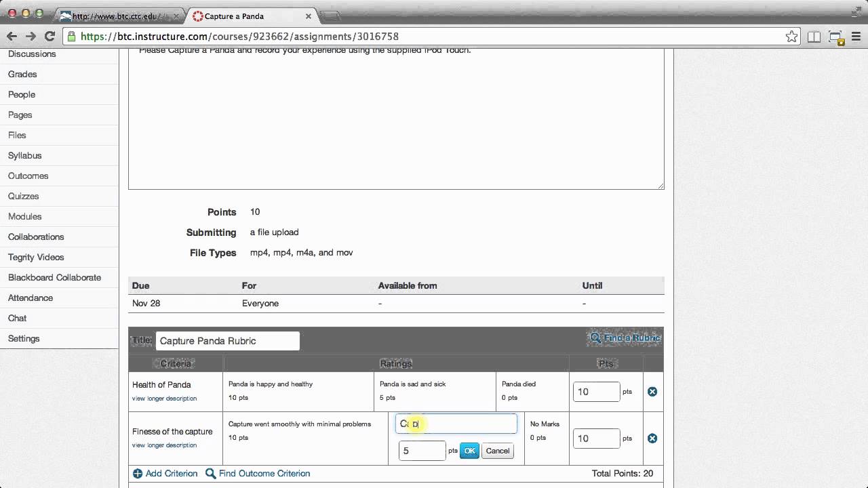
Task: Delete the Health of Panda criterion
Action: (652, 392)
